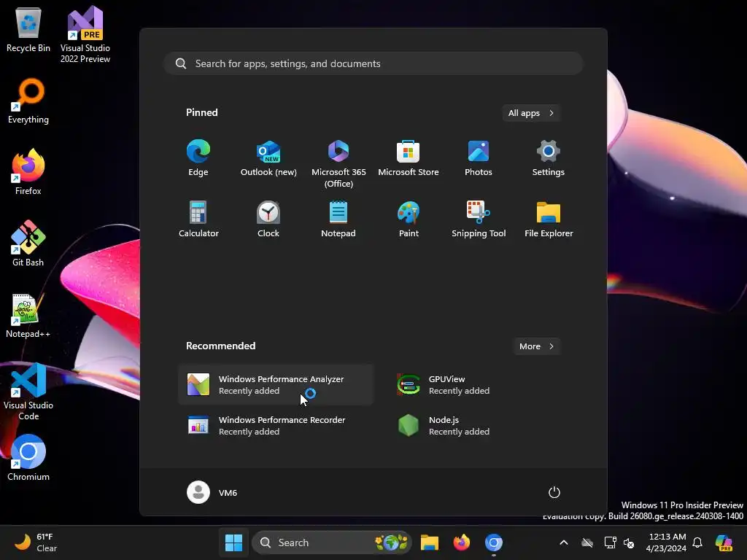Viewport: 747px width, 560px height.
Task: Select the Recycle Bin desktop icon
Action: point(28,30)
